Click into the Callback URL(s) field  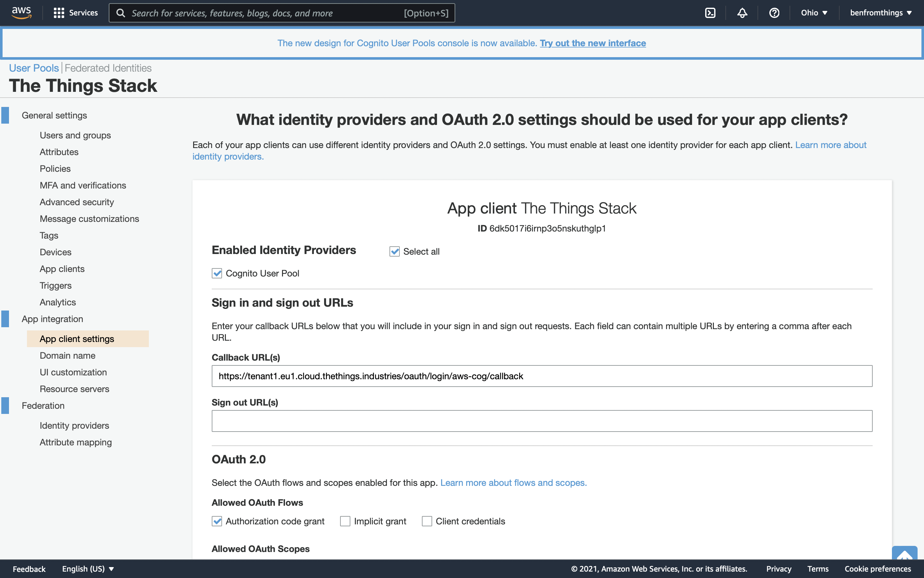coord(542,376)
